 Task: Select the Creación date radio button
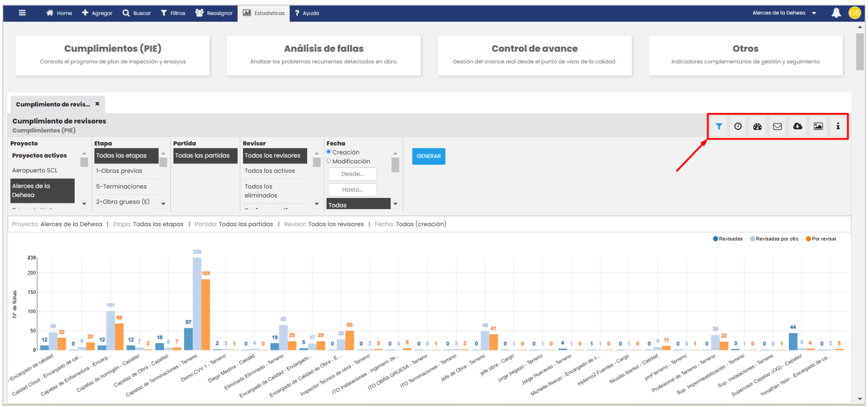point(329,152)
